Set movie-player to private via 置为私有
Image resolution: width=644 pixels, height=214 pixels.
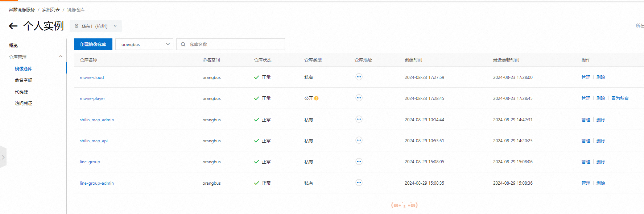pos(620,98)
